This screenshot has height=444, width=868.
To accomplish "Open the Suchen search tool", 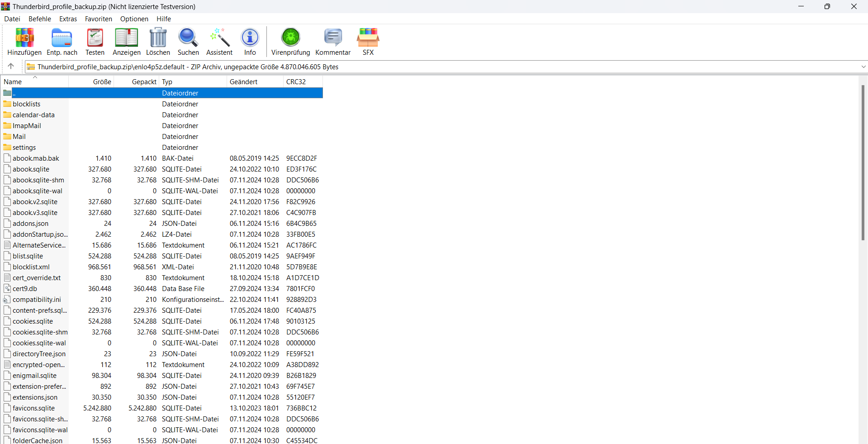I will tap(188, 42).
